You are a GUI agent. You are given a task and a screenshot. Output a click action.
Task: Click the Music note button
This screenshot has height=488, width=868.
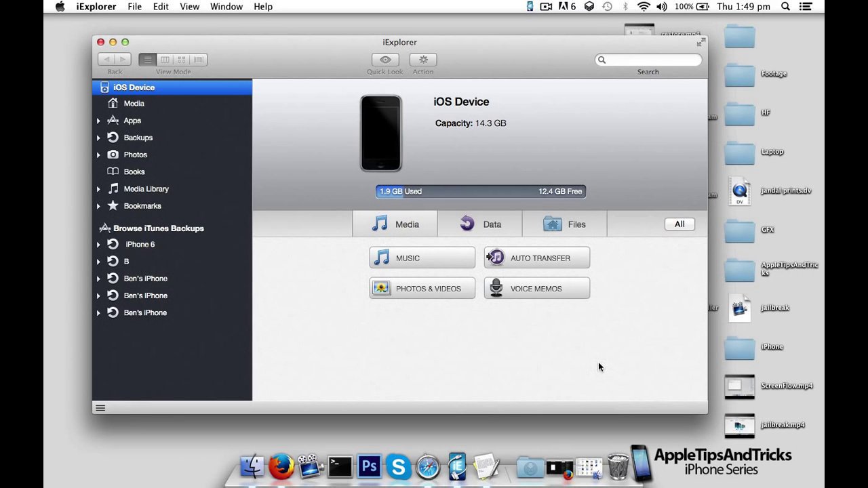coord(422,258)
